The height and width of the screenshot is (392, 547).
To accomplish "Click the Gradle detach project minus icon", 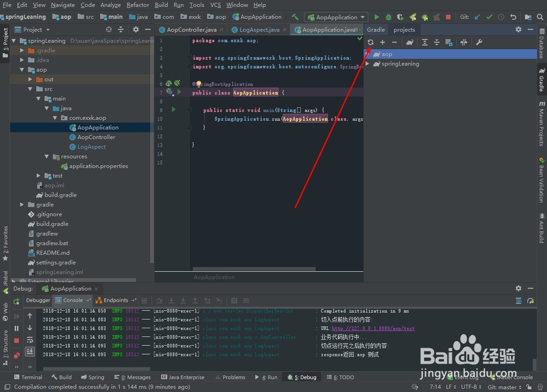I will (394, 42).
